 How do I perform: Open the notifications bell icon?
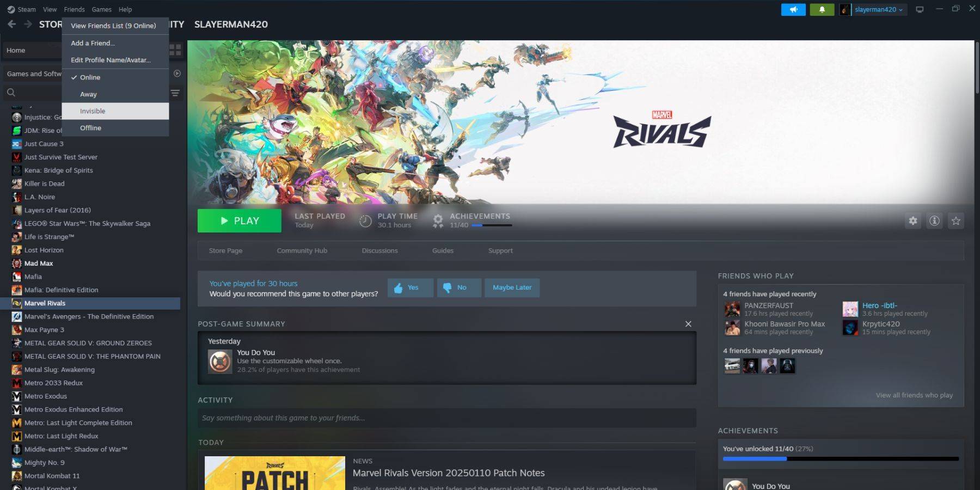point(822,9)
